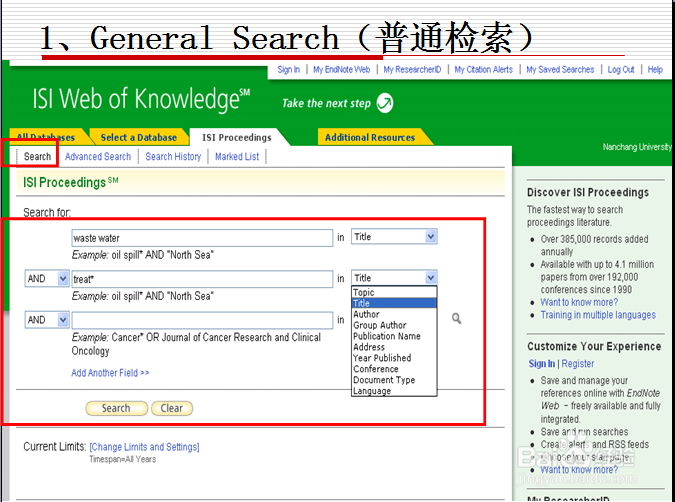
Task: Click Want to know more under Customize section
Action: click(x=579, y=469)
